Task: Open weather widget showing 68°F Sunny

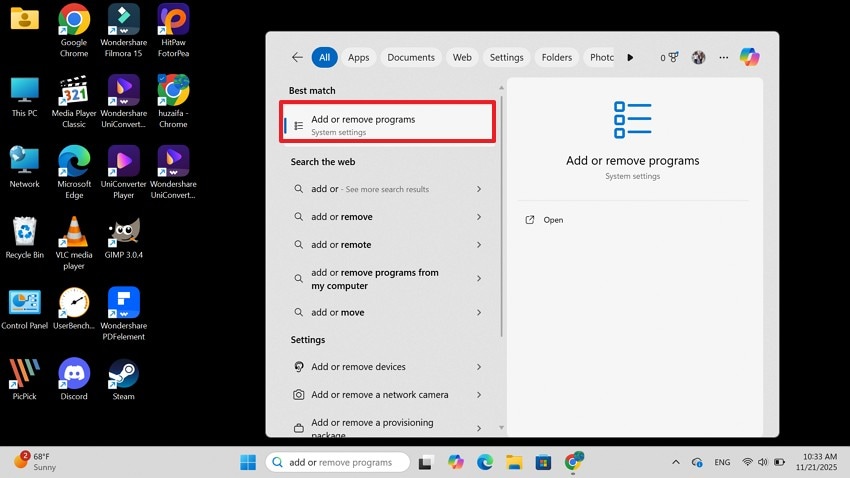Action: tap(35, 462)
